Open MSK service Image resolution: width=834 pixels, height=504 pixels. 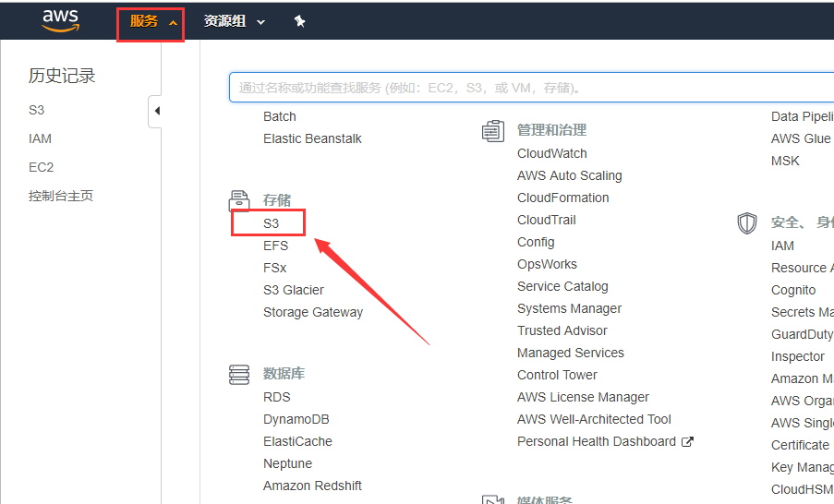point(785,161)
